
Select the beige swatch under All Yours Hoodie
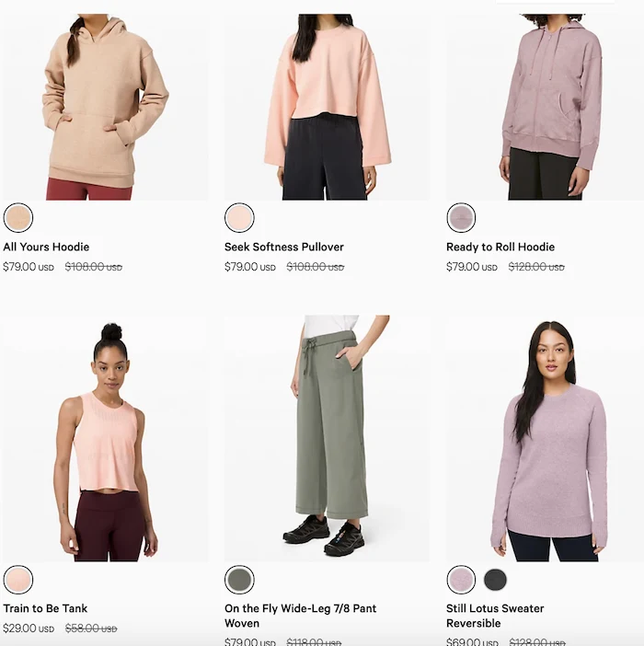18,217
